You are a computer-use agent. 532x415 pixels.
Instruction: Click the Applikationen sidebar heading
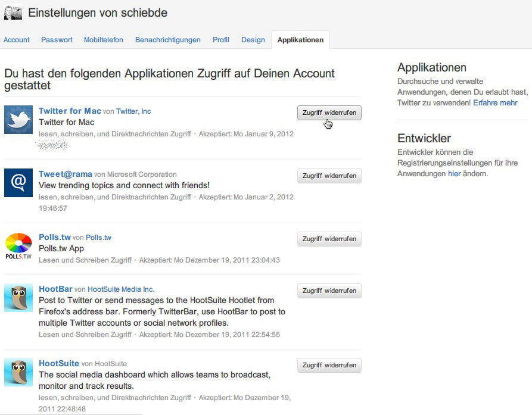pyautogui.click(x=431, y=67)
